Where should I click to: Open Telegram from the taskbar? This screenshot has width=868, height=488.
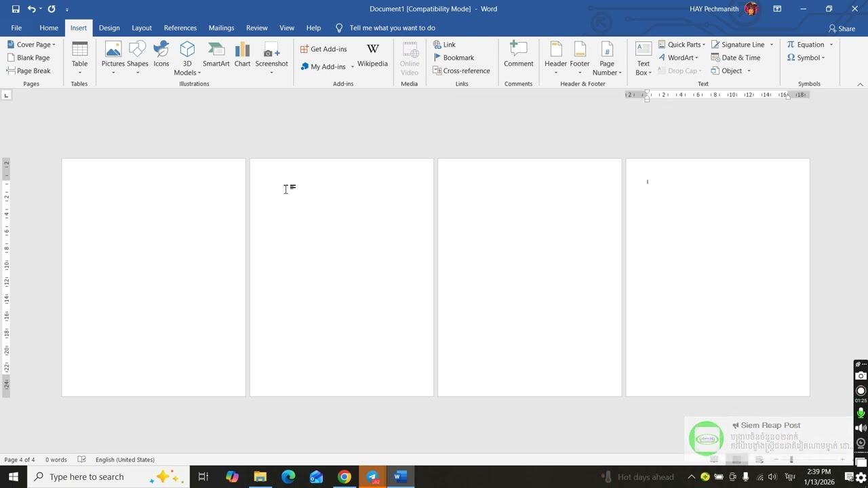pyautogui.click(x=372, y=476)
